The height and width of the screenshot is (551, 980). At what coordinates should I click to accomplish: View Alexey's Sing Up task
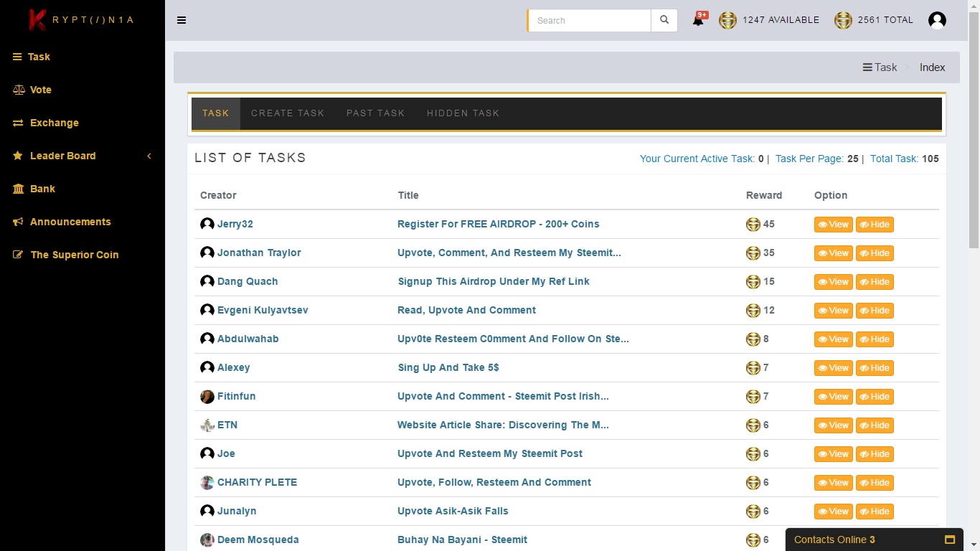(x=833, y=368)
